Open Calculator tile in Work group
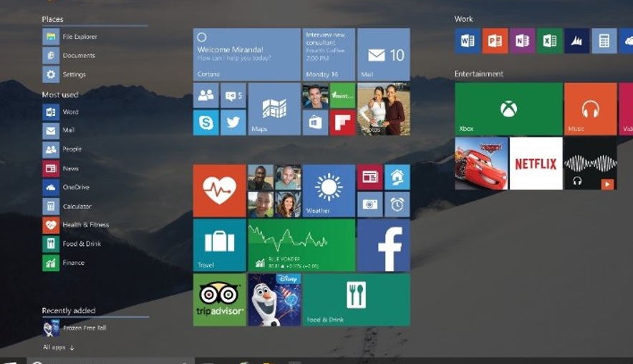Image resolution: width=633 pixels, height=364 pixels. (x=604, y=41)
